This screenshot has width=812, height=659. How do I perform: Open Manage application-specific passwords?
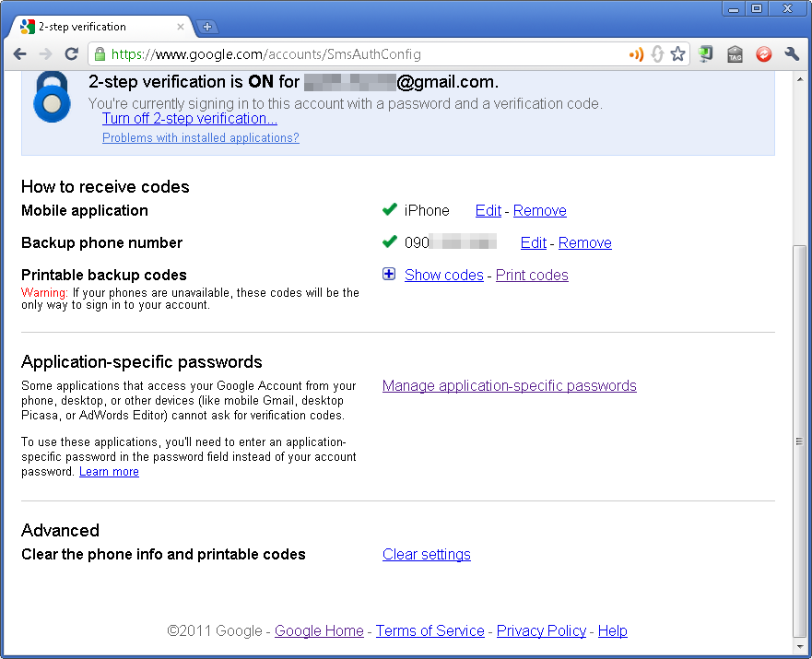(x=510, y=385)
